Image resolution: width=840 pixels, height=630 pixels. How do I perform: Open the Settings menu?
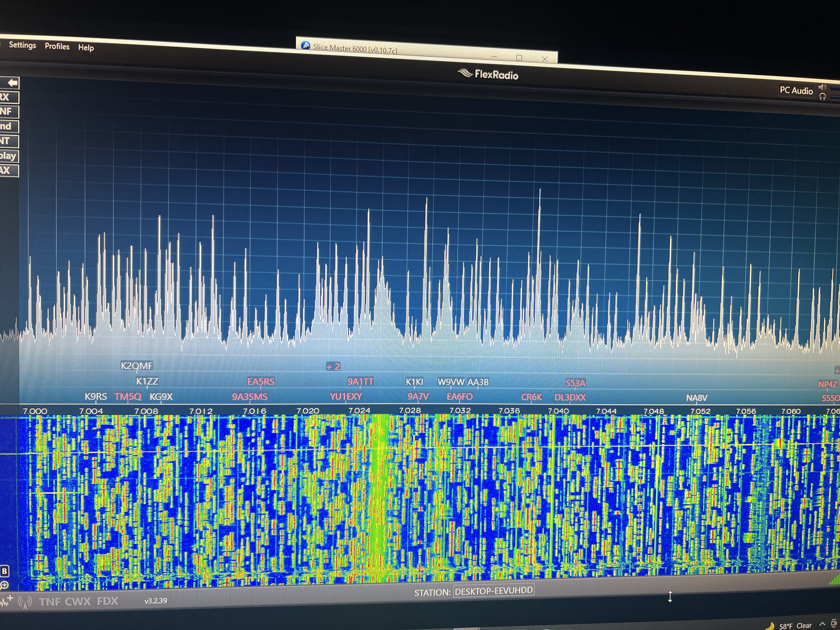[22, 45]
